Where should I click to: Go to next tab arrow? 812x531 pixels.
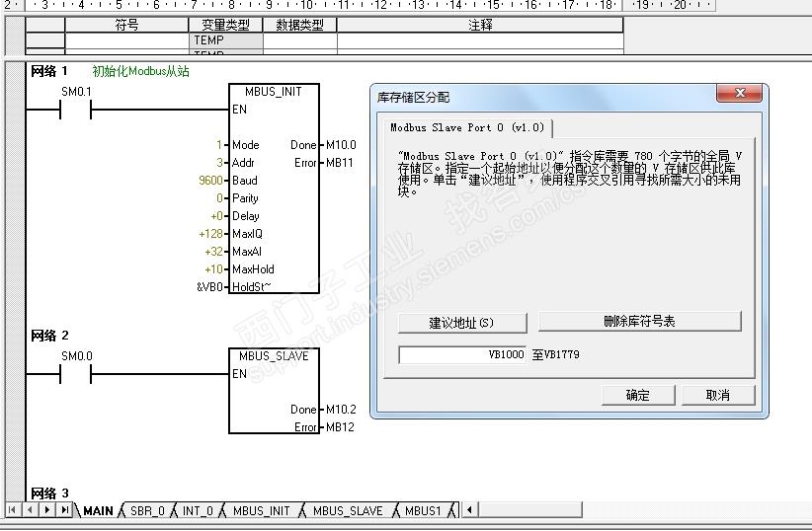click(x=47, y=510)
